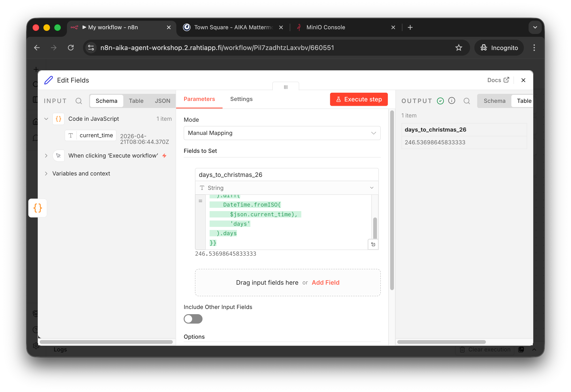Screen dimensions: 571x392
Task: Click the output info circle icon
Action: pos(452,101)
